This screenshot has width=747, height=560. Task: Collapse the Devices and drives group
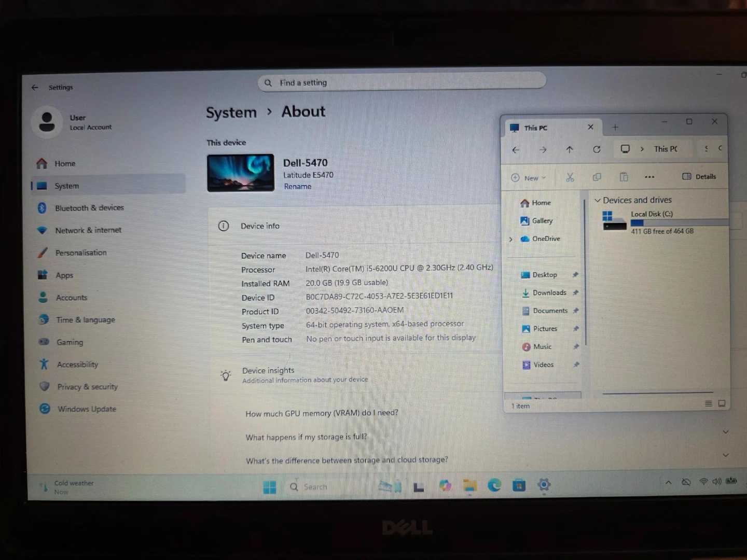click(x=598, y=200)
